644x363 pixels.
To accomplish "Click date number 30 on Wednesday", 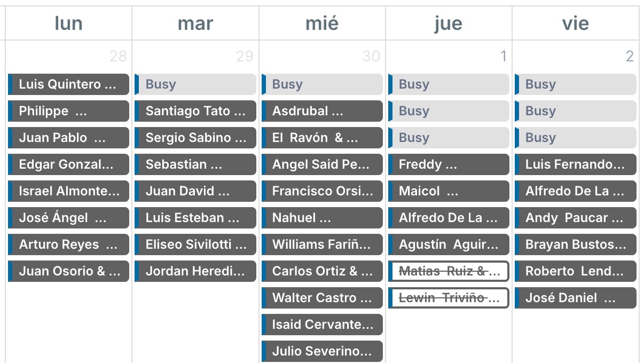I will coord(371,56).
